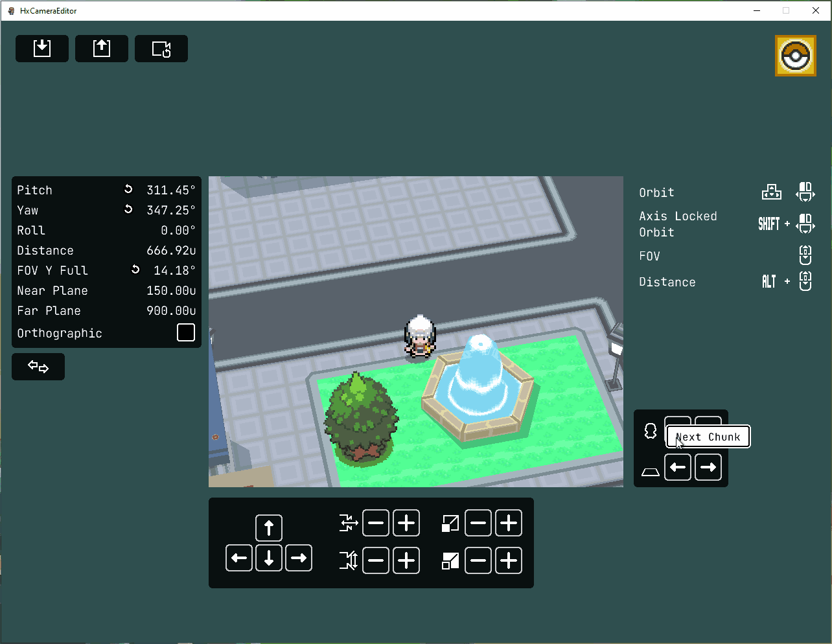Click the "Pitch" label in the camera panel
Image resolution: width=832 pixels, height=644 pixels.
[34, 190]
